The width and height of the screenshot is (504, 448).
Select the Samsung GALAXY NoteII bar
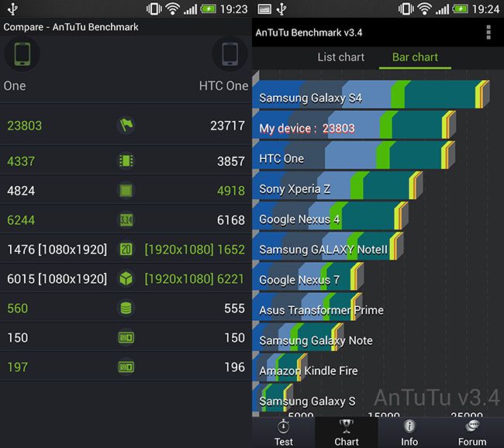[328, 246]
